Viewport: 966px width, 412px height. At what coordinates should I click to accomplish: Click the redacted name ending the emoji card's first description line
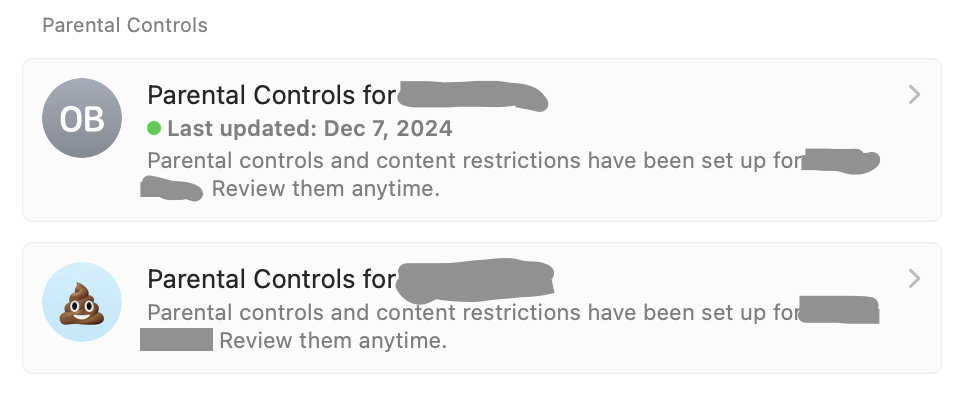tap(839, 310)
